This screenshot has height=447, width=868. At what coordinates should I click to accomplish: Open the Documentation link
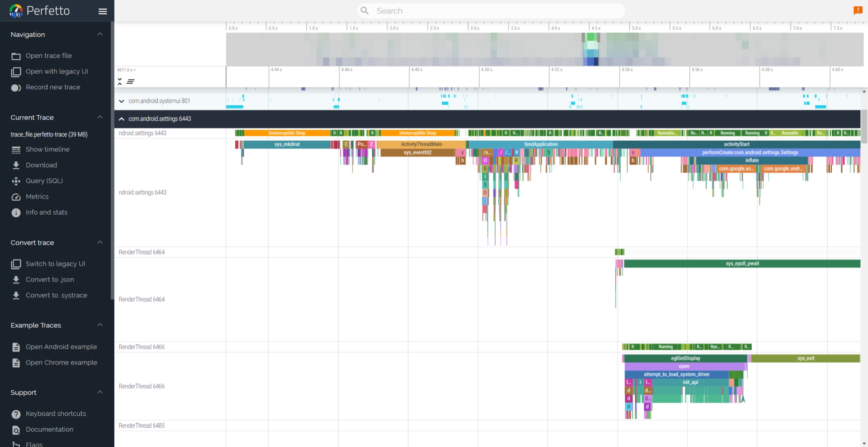49,429
